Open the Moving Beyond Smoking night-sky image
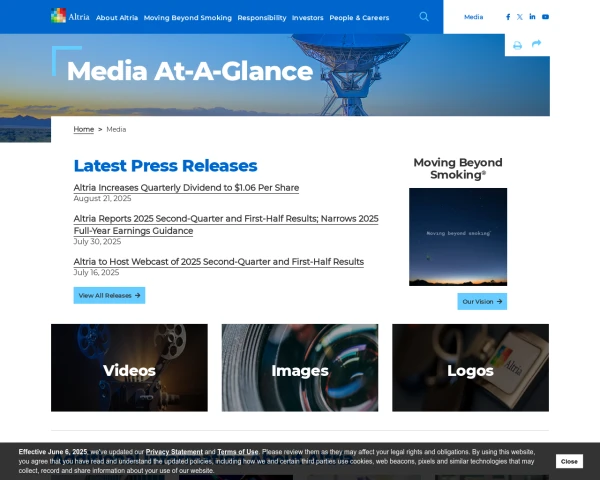 coord(458,237)
